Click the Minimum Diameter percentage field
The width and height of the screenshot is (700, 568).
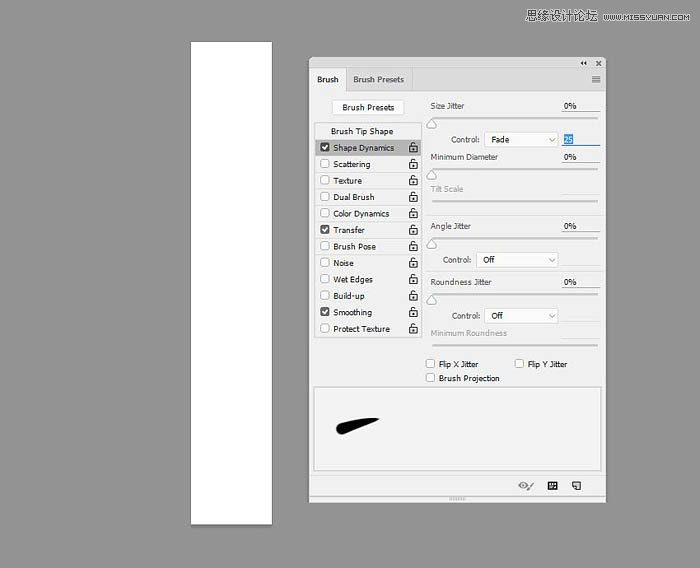[x=580, y=157]
